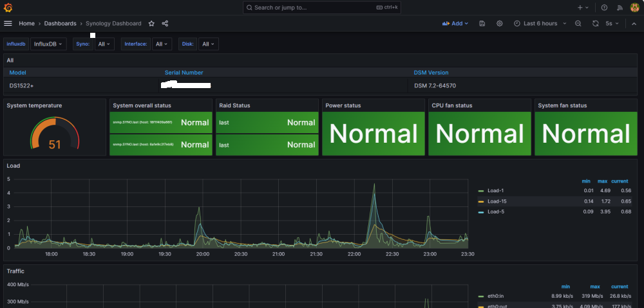This screenshot has width=644, height=308.
Task: Go to Home breadcrumb
Action: coord(26,23)
